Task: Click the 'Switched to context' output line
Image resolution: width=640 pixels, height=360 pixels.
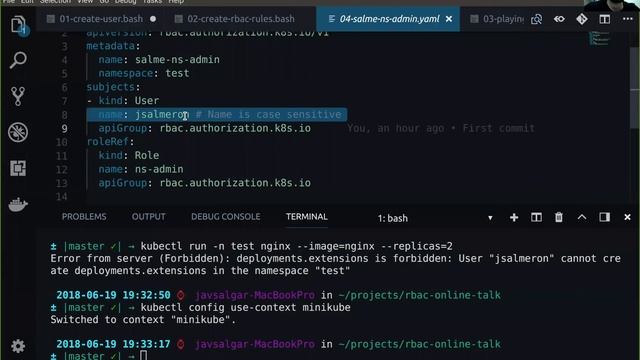Action: (143, 320)
